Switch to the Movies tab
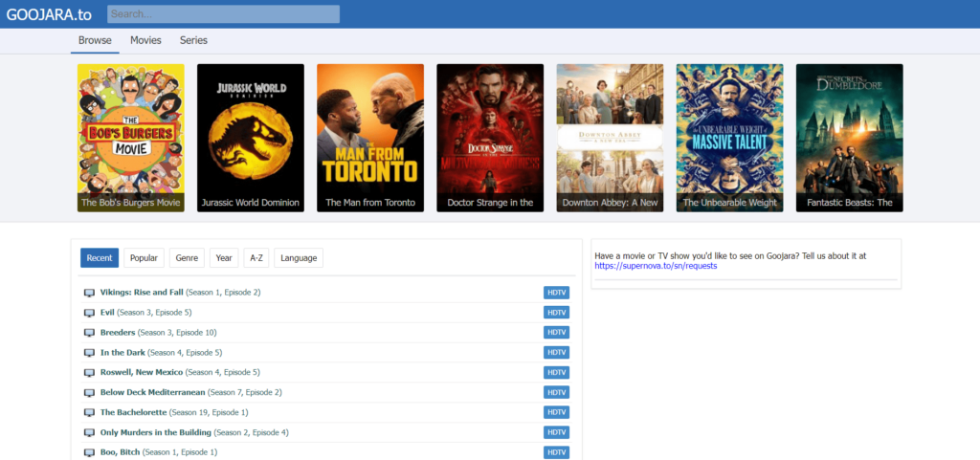 pos(145,40)
